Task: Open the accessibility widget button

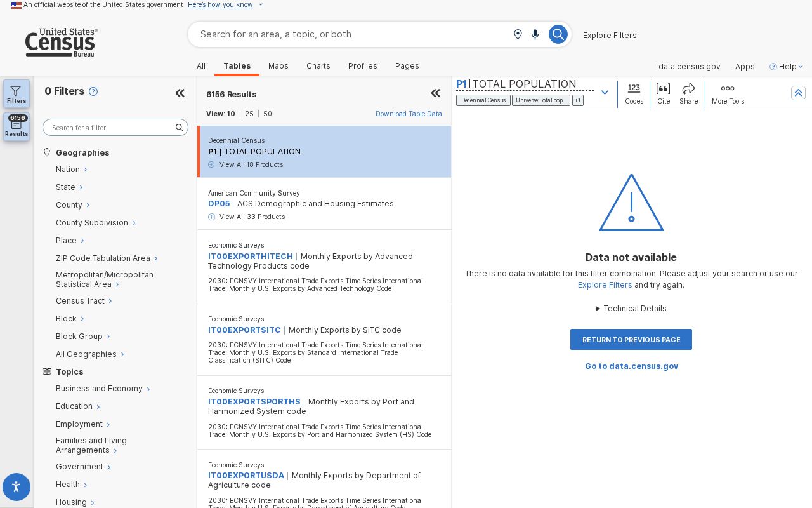Action: [16, 487]
